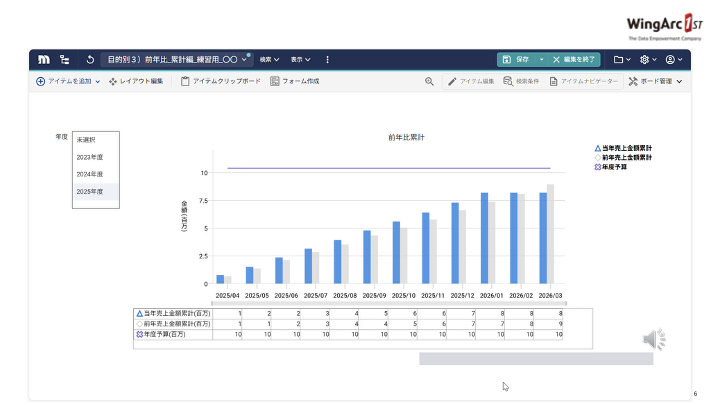Viewport: 720px width, 405px height.
Task: Click the reload board icon
Action: pyautogui.click(x=91, y=60)
